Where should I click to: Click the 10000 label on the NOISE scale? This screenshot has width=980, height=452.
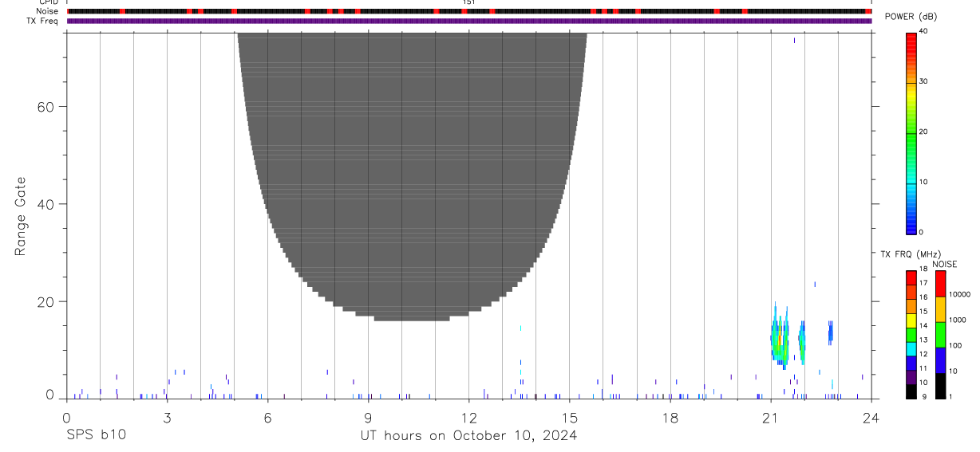coord(959,294)
